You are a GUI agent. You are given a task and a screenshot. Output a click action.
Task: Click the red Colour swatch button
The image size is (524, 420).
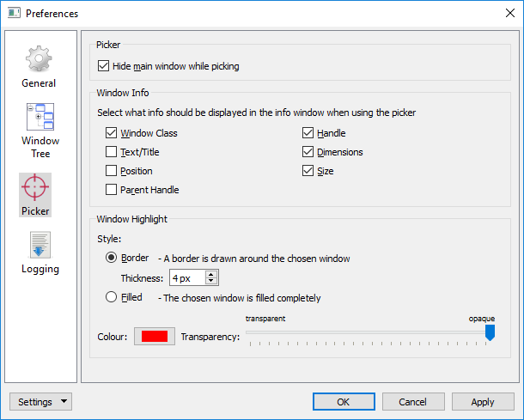[x=155, y=336]
